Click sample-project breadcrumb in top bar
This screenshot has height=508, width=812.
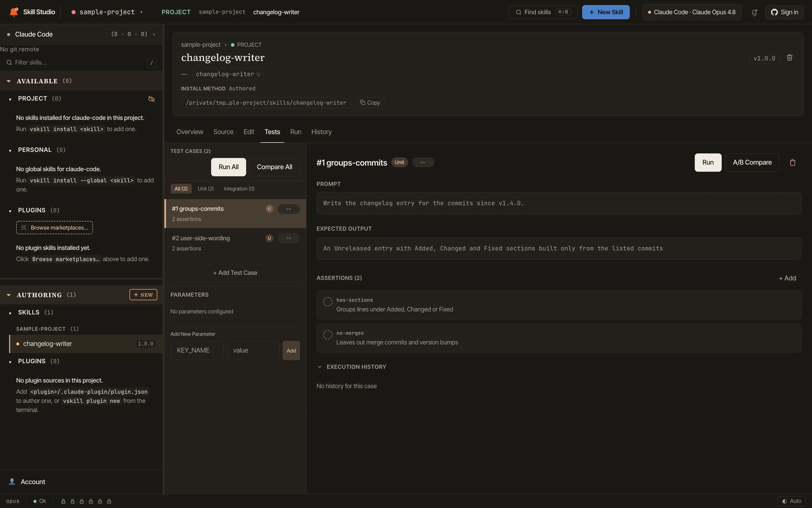coord(222,12)
